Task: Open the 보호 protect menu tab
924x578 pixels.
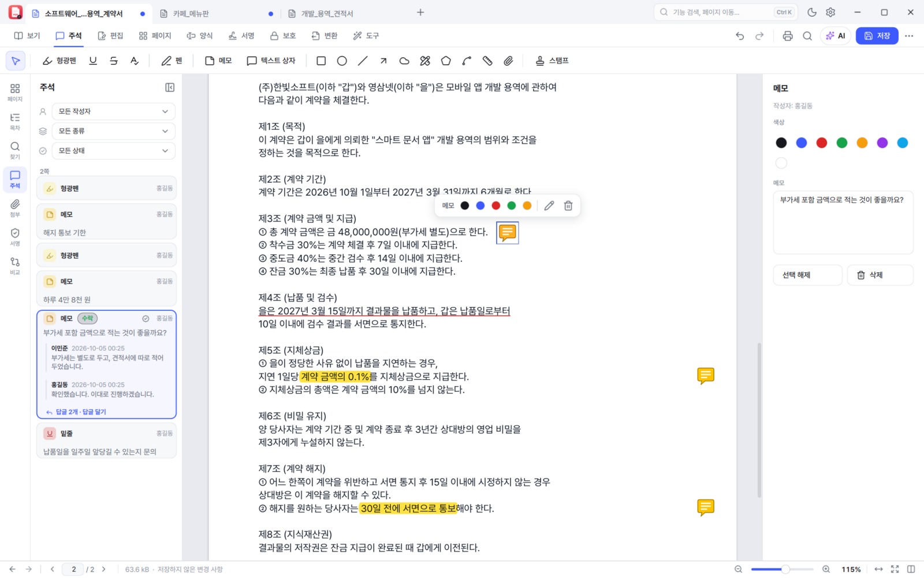Action: pos(283,36)
